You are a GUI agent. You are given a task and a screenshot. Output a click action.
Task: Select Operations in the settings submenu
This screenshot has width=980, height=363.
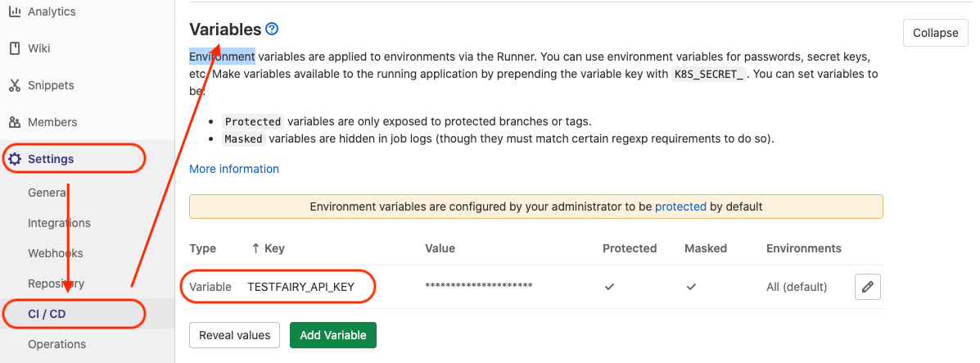point(56,344)
